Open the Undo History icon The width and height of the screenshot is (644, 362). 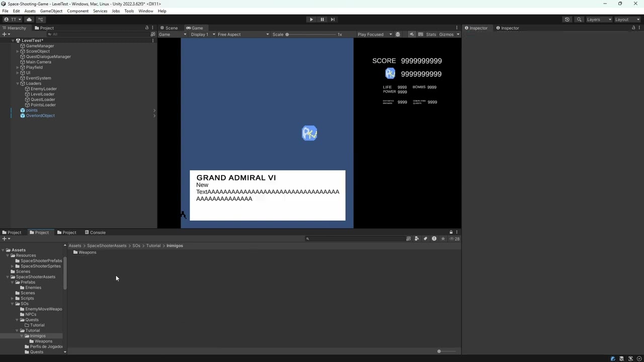pyautogui.click(x=567, y=19)
